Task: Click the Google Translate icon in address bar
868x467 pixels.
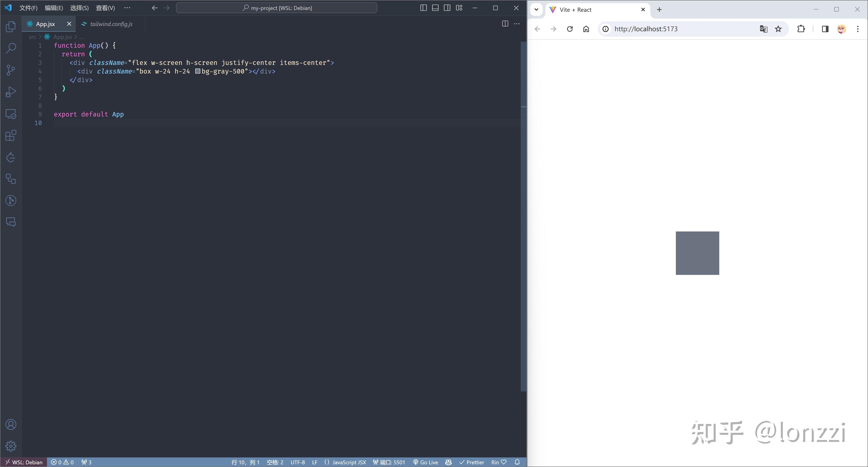Action: click(764, 29)
